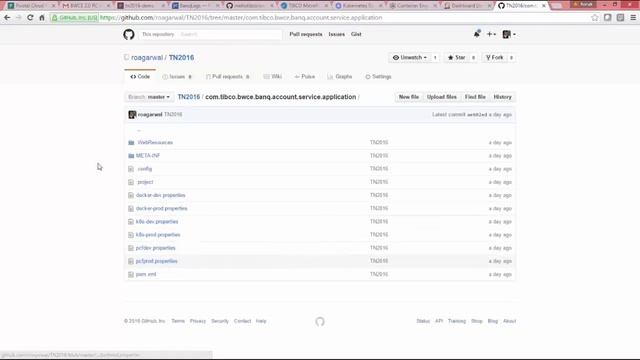Click Pull requests in the top header
Viewport: 640px width, 360px height.
click(x=306, y=34)
